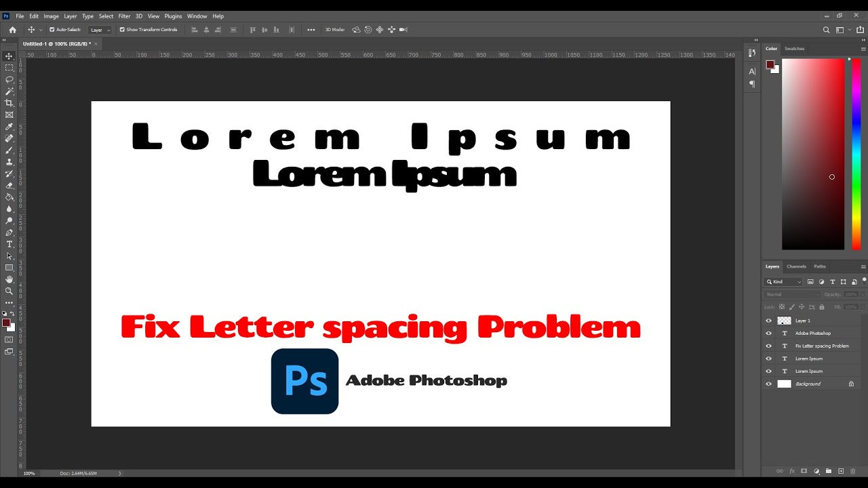
Task: Open the Plugins menu
Action: [x=173, y=16]
